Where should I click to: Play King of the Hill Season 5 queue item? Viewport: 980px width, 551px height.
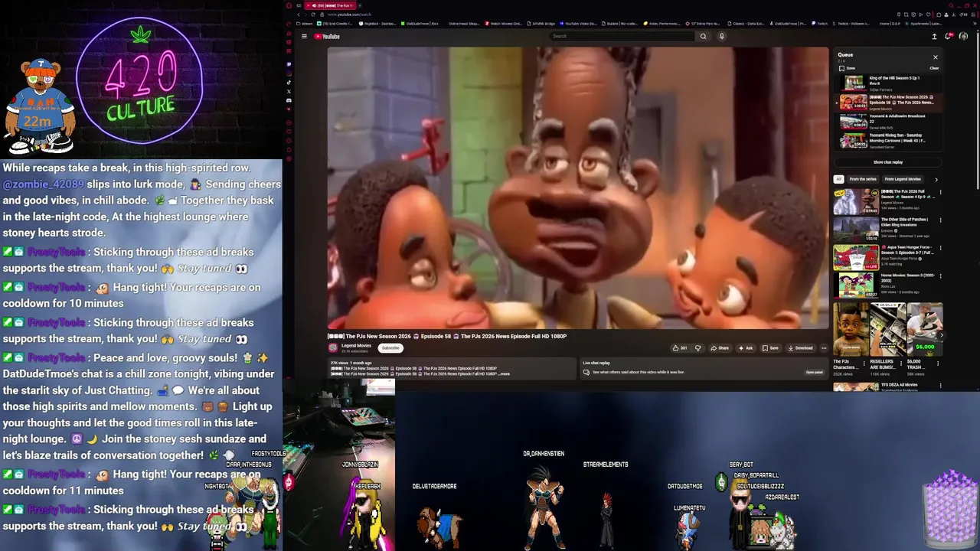pyautogui.click(x=888, y=83)
